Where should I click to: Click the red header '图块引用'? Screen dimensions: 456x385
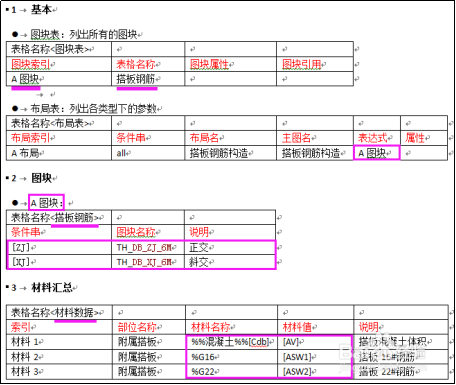pos(302,64)
